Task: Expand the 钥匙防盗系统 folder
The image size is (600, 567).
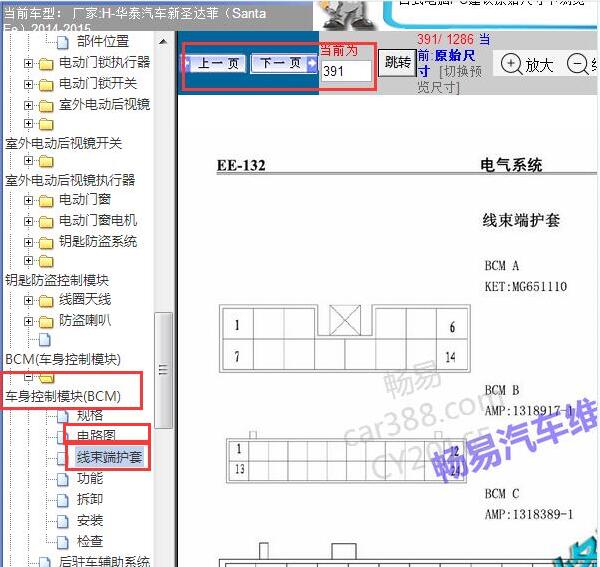Action: tap(28, 243)
